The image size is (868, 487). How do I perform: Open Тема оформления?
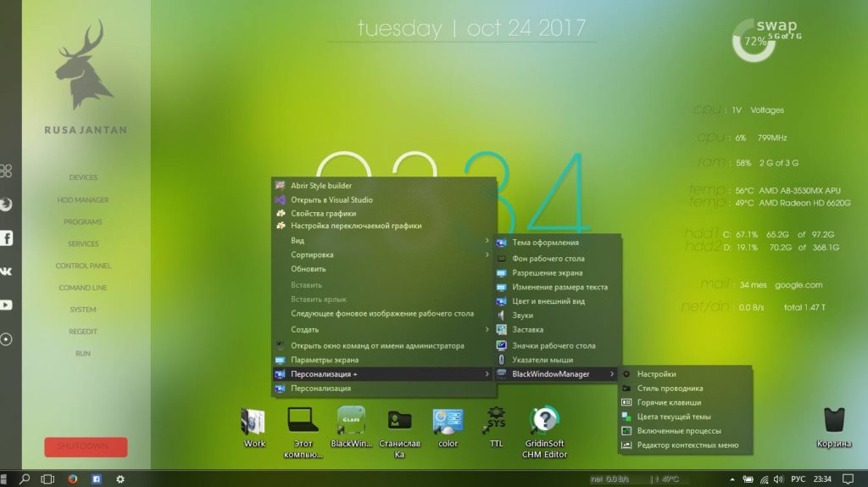pos(558,243)
